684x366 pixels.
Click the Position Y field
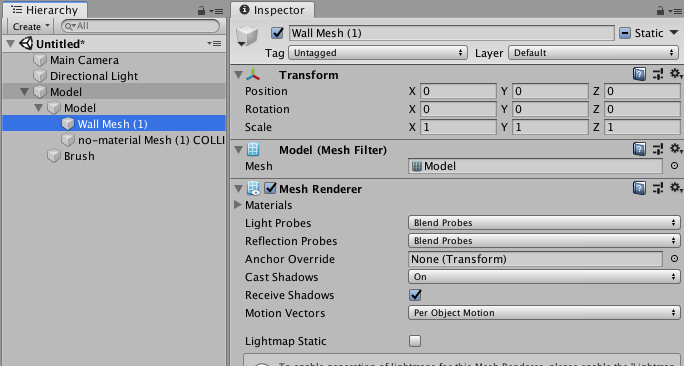(x=550, y=91)
